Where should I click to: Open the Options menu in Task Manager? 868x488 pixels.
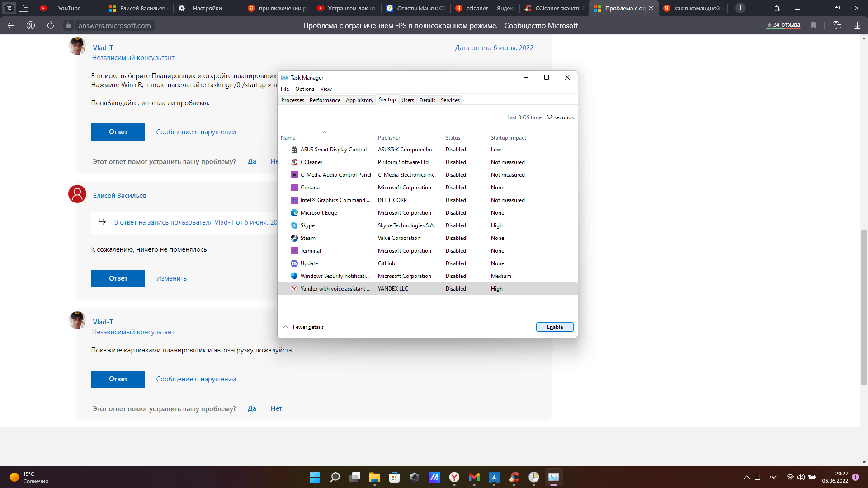[x=305, y=89]
